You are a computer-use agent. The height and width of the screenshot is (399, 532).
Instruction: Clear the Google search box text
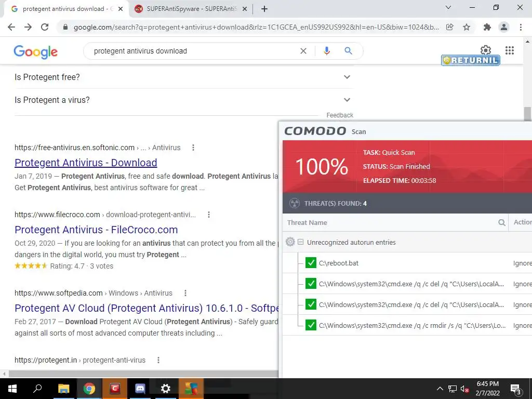[303, 51]
